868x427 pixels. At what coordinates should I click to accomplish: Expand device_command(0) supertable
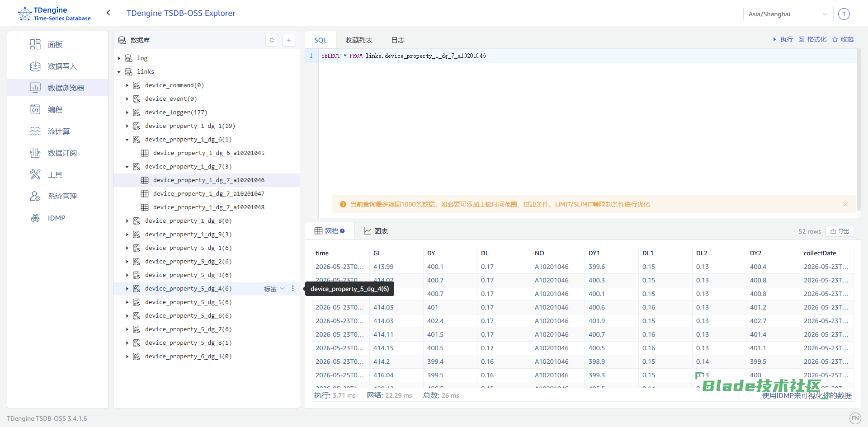tap(127, 85)
